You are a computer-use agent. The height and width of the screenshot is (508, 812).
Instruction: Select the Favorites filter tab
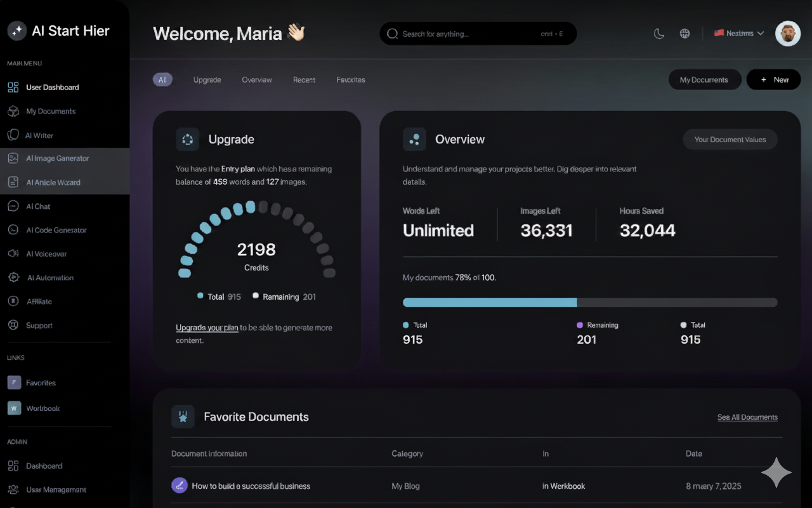[x=350, y=80]
